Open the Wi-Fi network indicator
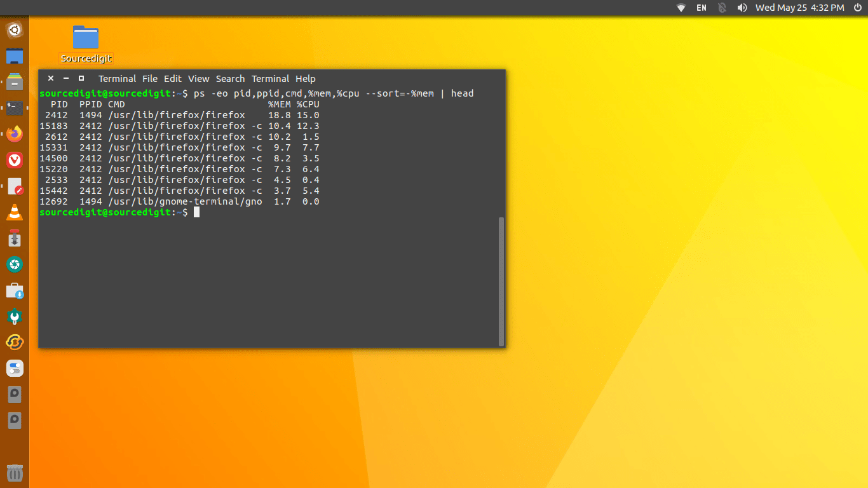The width and height of the screenshot is (868, 488). tap(681, 8)
